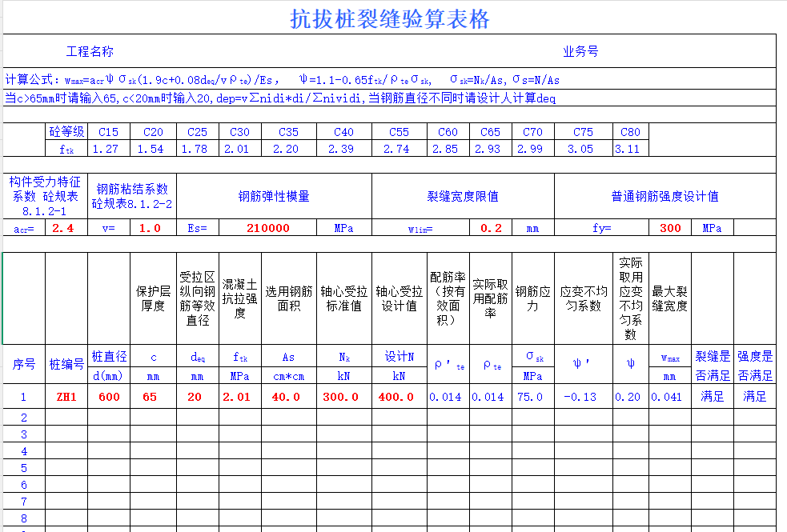Image resolution: width=787 pixels, height=532 pixels.
Task: Edit the acr value 2.4
Action: 66,228
